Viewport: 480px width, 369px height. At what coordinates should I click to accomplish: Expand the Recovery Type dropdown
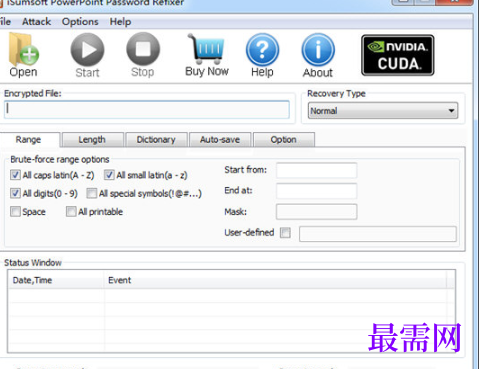[383, 111]
